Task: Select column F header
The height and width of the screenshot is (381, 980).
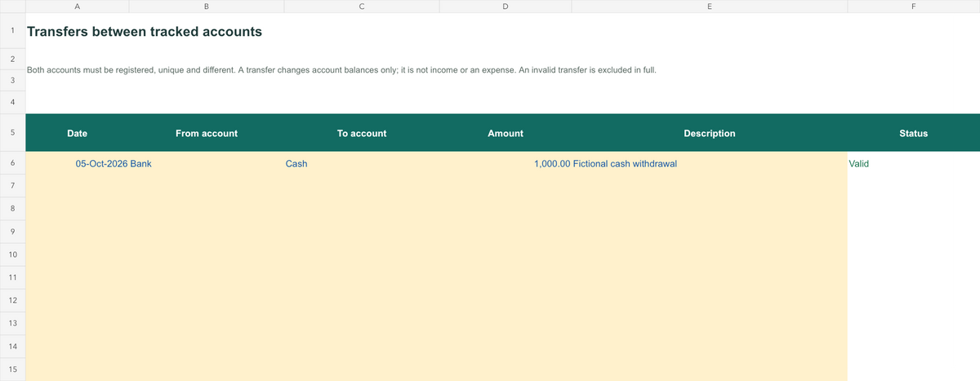Action: click(x=913, y=7)
